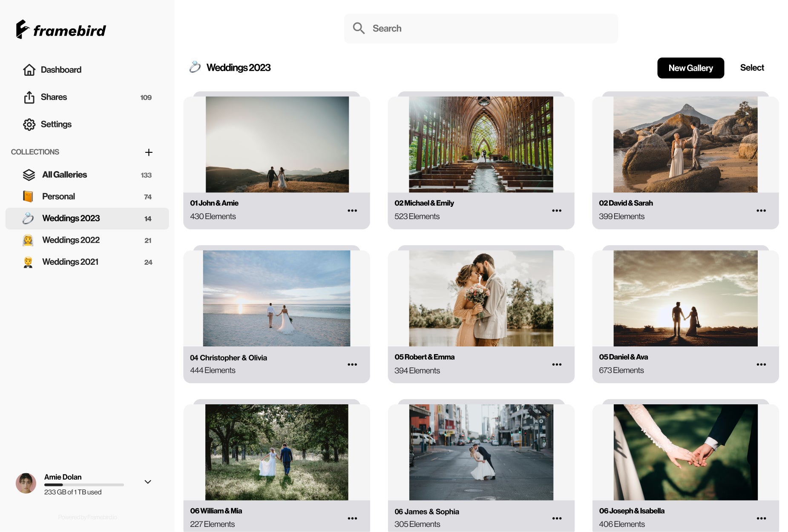
Task: Click the Personal collection book icon
Action: click(28, 197)
